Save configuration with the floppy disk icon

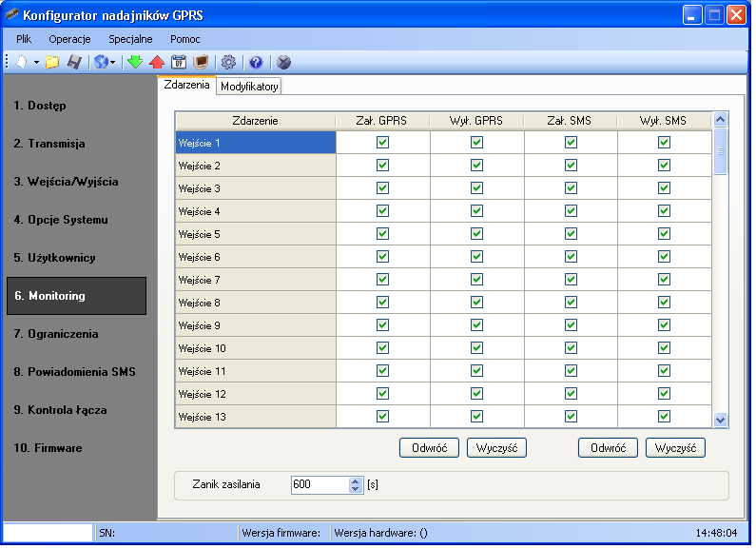[x=74, y=62]
